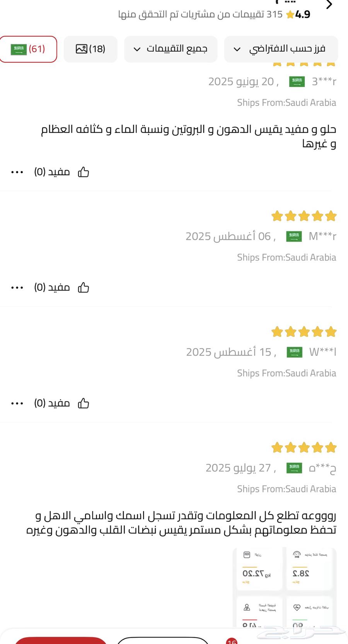The image size is (348, 644).
Task: Click the 4.9 verified ratings summary
Action: (x=215, y=15)
